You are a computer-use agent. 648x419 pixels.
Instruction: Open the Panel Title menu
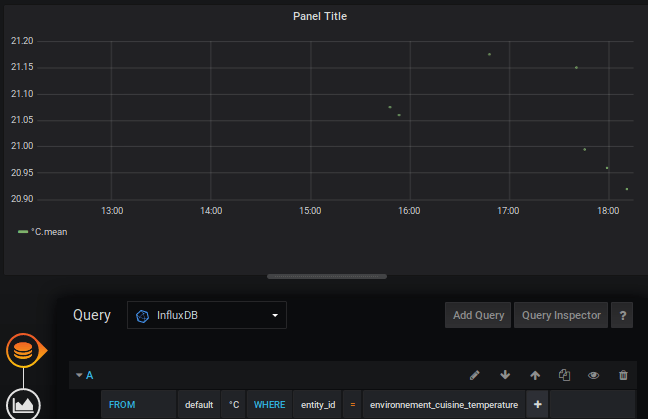click(x=320, y=16)
